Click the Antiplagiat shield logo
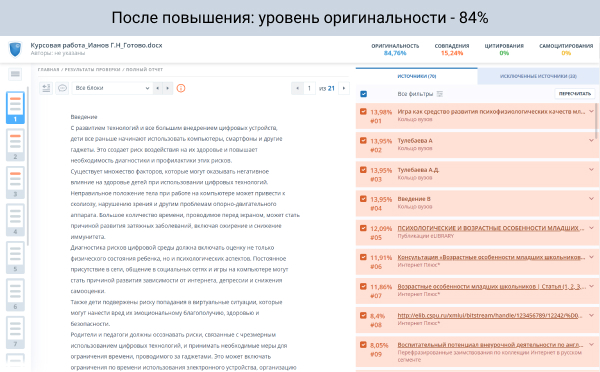 [15, 49]
